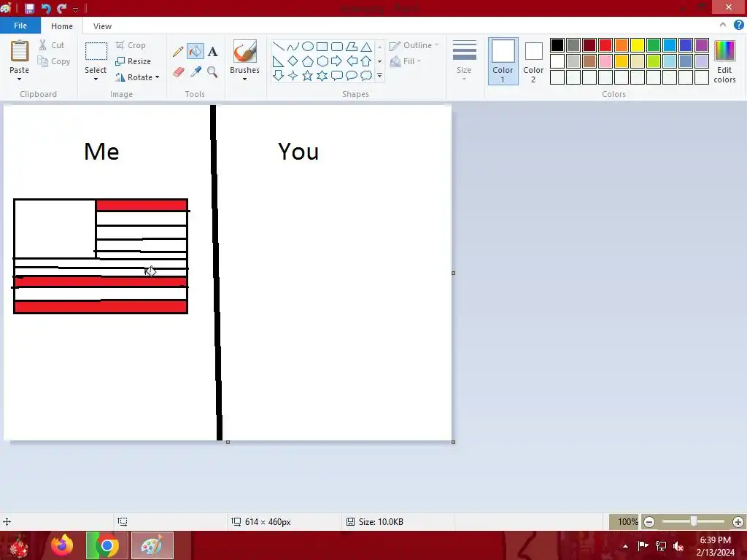Choose the Right arrow shape

[x=337, y=61]
